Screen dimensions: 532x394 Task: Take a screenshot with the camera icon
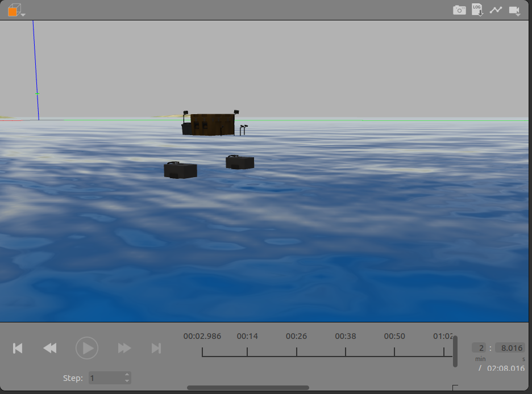[459, 10]
